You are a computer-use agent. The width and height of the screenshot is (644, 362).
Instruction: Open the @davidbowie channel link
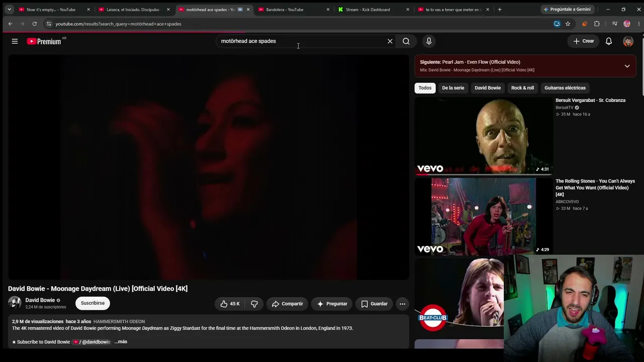point(92,342)
